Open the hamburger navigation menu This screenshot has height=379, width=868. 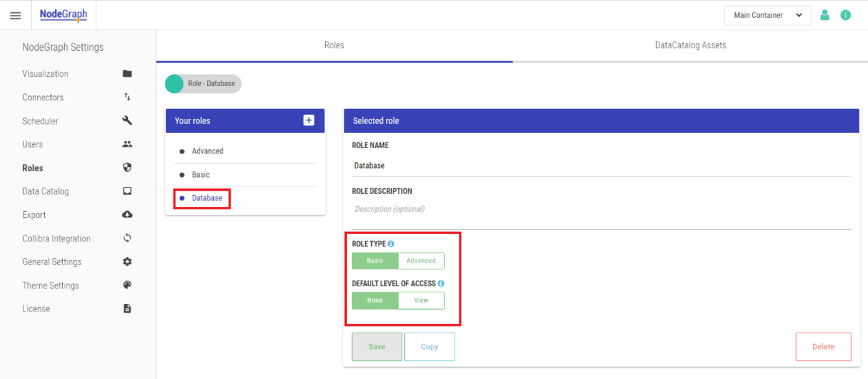click(15, 15)
